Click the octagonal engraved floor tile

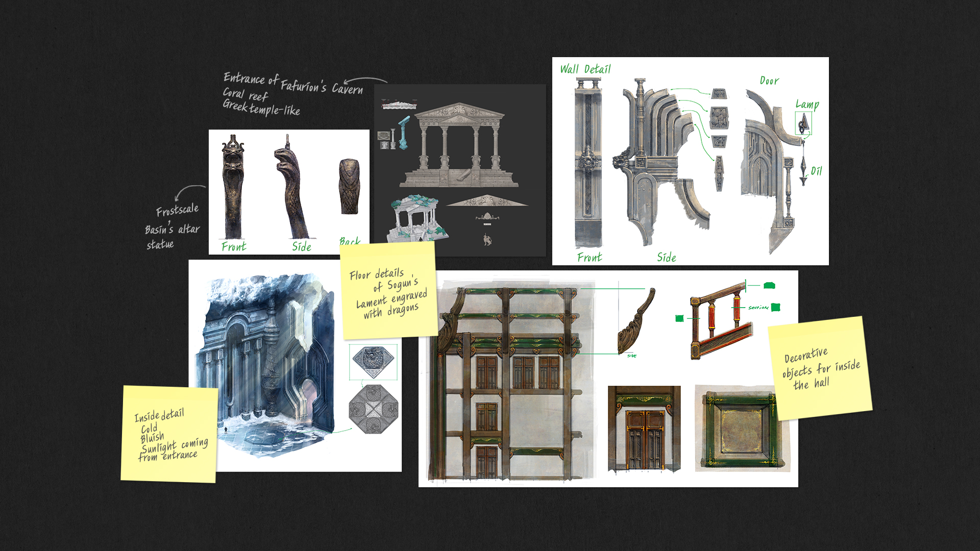[374, 410]
